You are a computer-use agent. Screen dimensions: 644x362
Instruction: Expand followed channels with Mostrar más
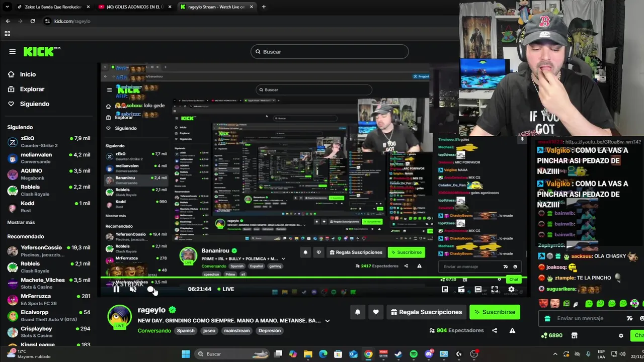click(21, 222)
